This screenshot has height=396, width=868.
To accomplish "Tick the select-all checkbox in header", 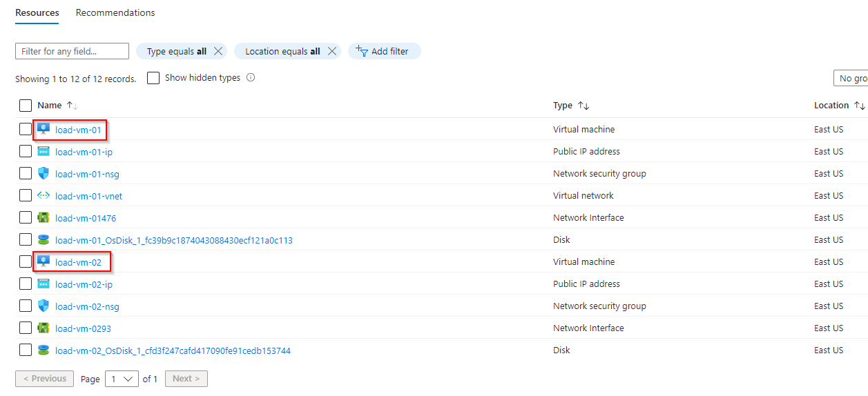I will pyautogui.click(x=26, y=106).
